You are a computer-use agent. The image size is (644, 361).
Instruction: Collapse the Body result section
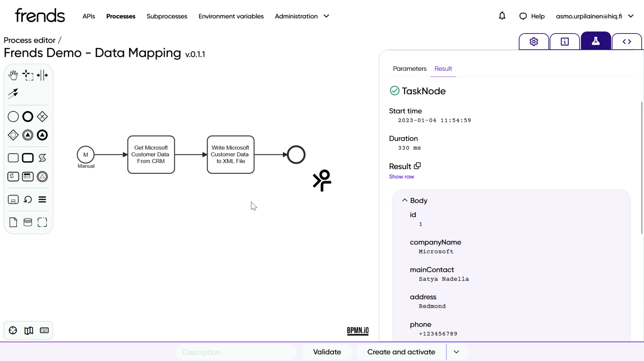[405, 200]
